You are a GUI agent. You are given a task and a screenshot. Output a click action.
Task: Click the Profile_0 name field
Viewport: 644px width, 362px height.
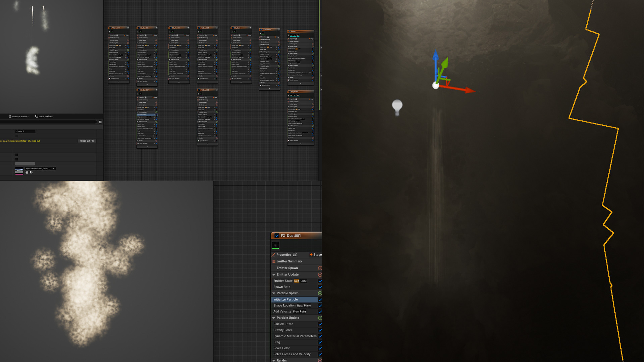(x=25, y=131)
